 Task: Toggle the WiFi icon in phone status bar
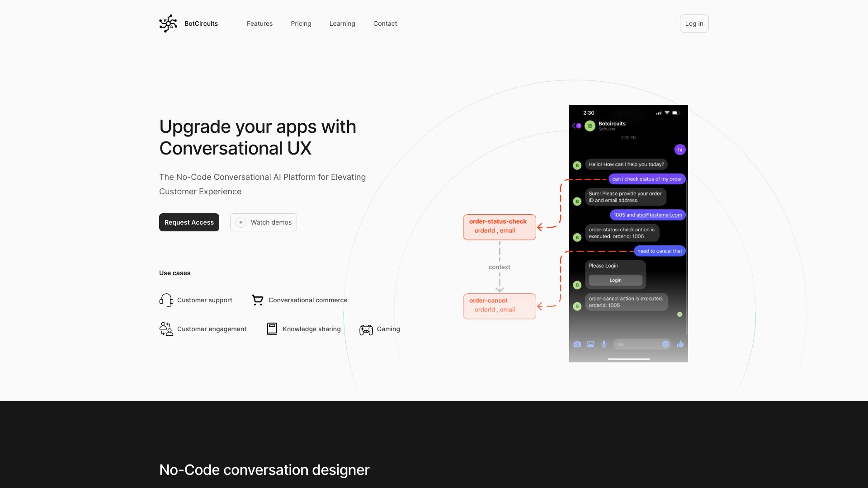tap(666, 113)
